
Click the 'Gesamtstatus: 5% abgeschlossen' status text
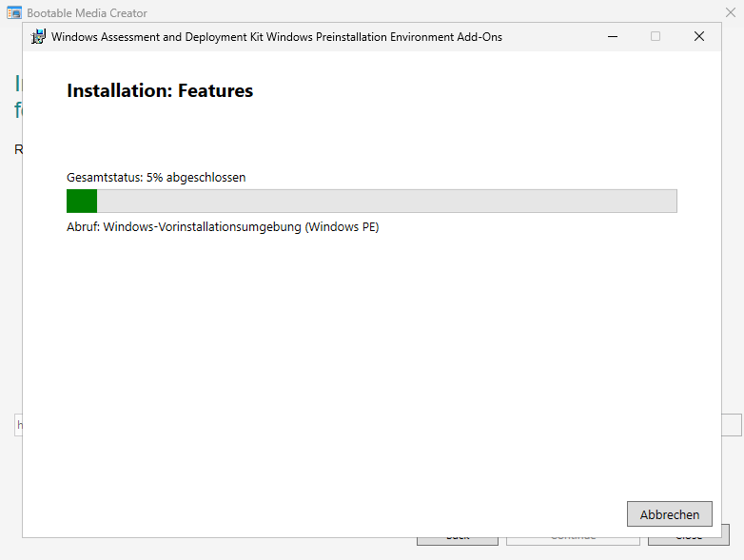(156, 178)
